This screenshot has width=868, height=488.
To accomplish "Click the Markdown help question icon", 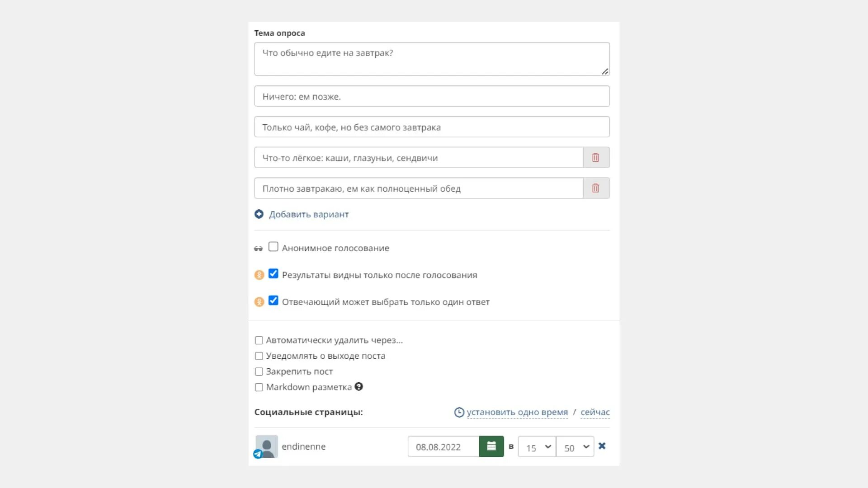I will [359, 387].
